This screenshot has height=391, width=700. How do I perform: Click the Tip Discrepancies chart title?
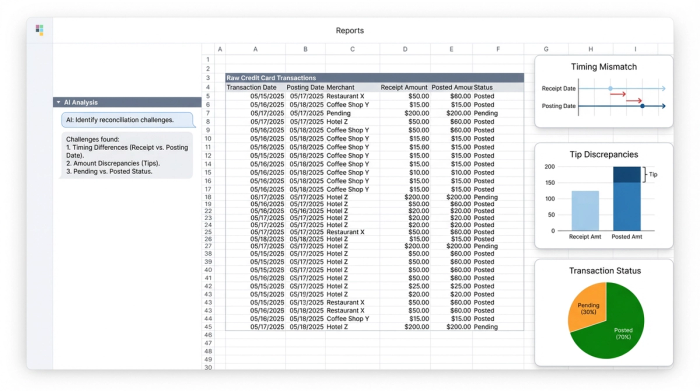click(x=604, y=154)
